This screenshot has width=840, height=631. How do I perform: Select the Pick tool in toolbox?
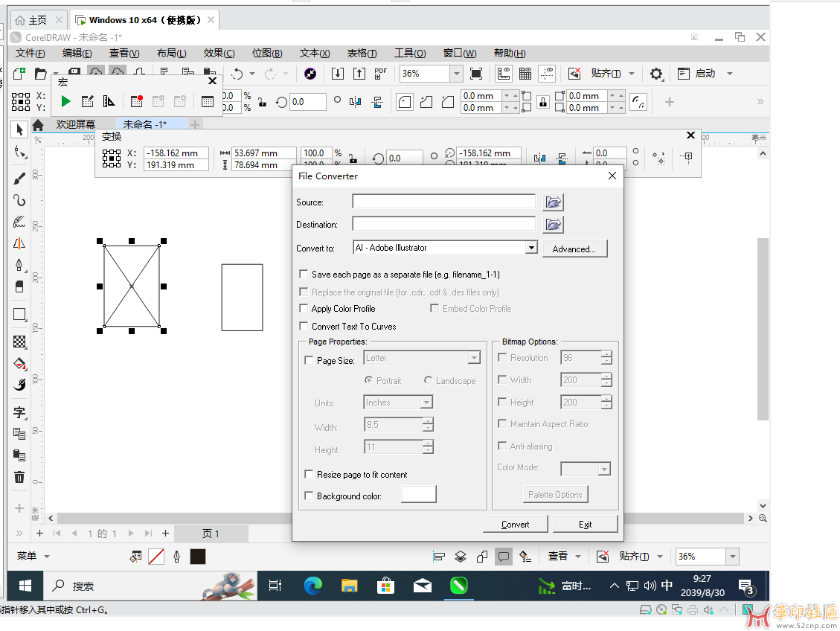pyautogui.click(x=20, y=129)
